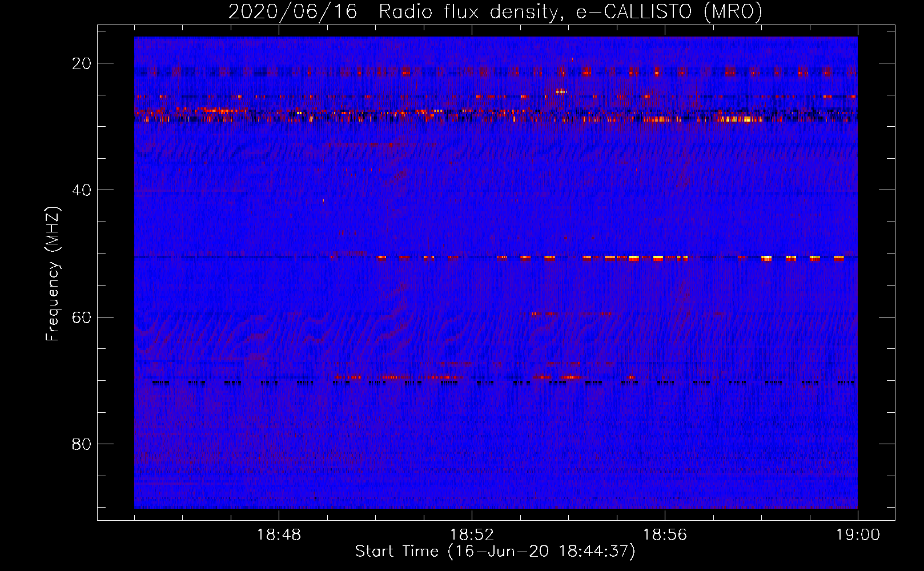Click the '20' frequency tick label

[82, 63]
